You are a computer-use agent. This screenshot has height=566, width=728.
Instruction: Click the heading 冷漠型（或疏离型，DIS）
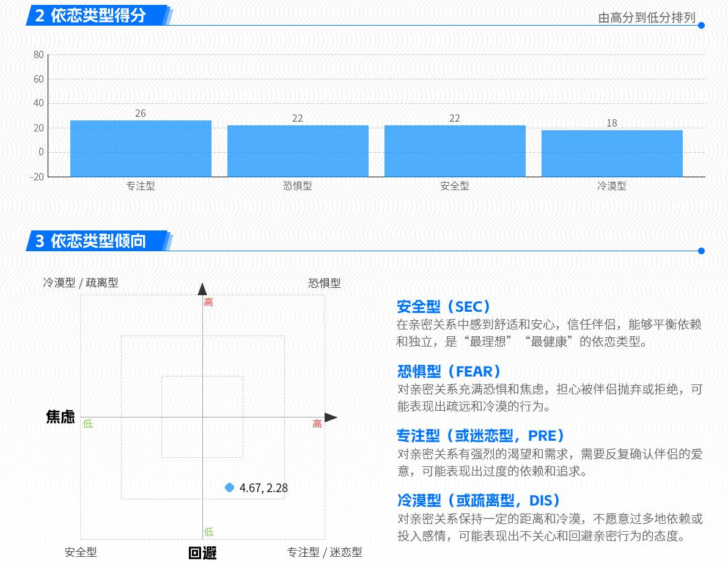(479, 500)
